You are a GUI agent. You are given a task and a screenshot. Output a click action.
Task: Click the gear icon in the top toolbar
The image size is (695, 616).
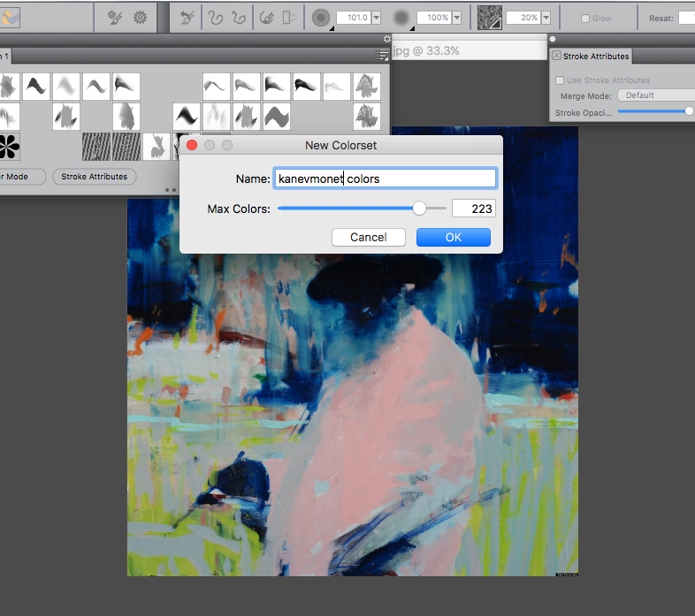pos(140,18)
